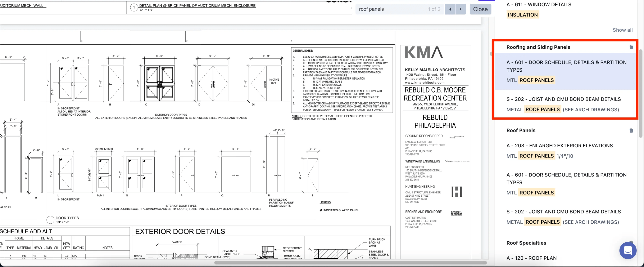Click the EXTERIOR DOOR DETAILS title
Viewport: 644px width, 267px height.
(x=180, y=231)
